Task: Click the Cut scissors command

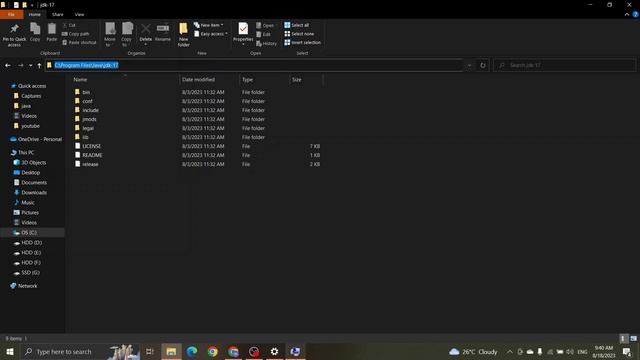Action: click(x=69, y=25)
